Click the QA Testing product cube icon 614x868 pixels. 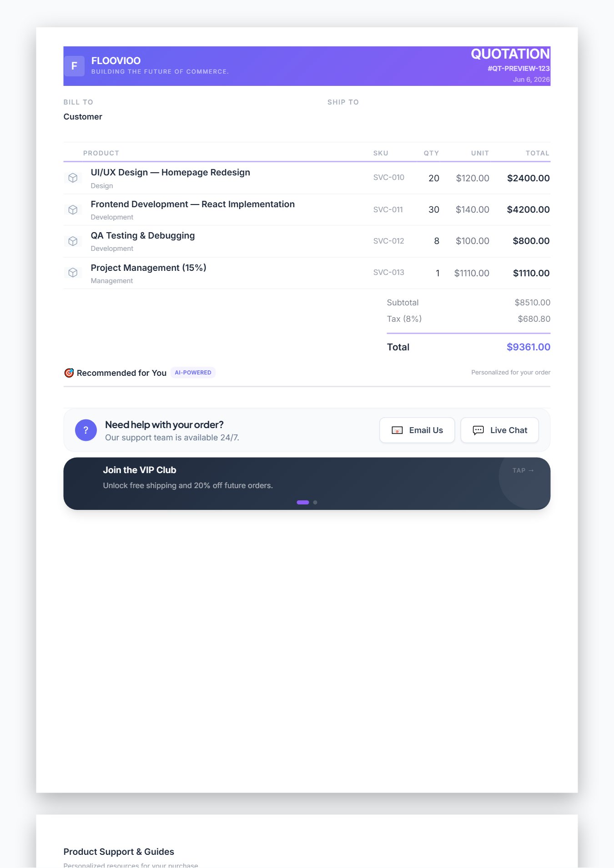coord(73,241)
